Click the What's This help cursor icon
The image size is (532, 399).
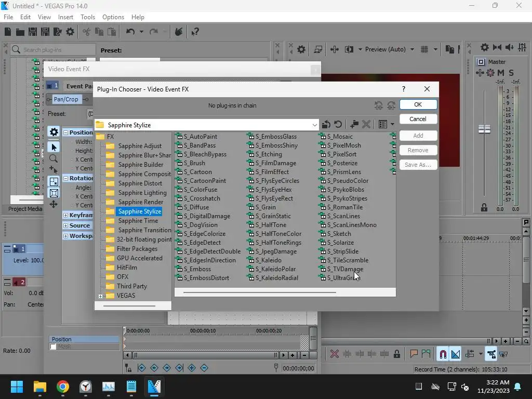[195, 32]
